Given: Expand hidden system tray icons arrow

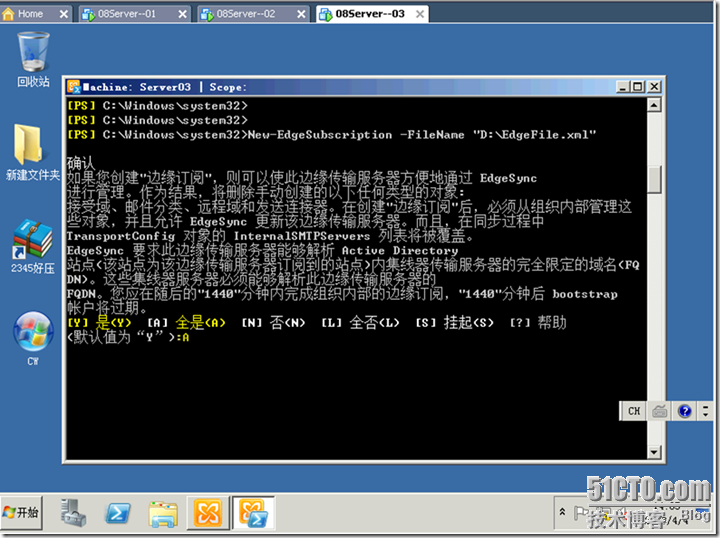Looking at the screenshot, I should click(x=562, y=511).
